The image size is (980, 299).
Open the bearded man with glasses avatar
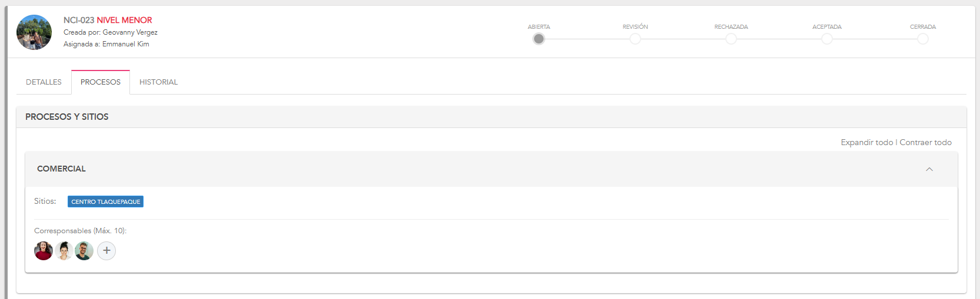tap(84, 251)
